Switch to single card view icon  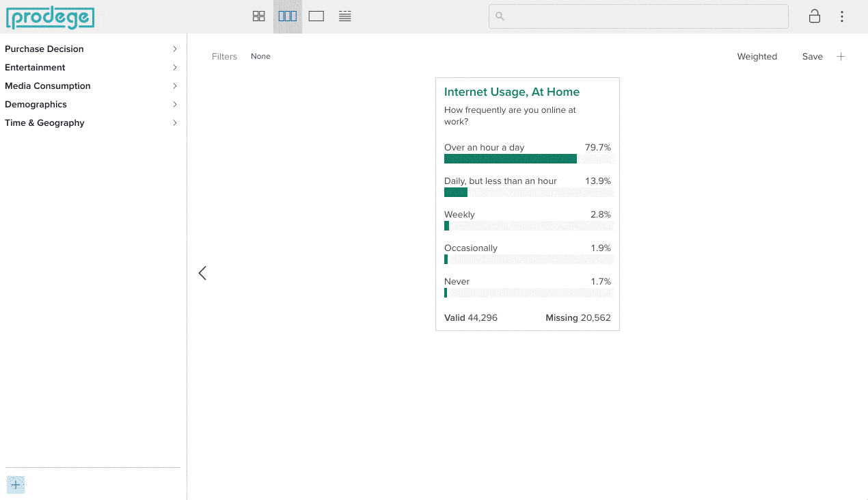click(x=316, y=16)
